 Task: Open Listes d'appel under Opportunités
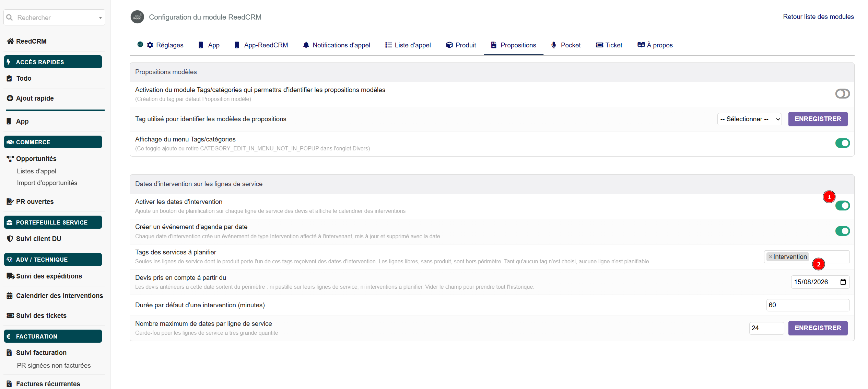coord(36,171)
